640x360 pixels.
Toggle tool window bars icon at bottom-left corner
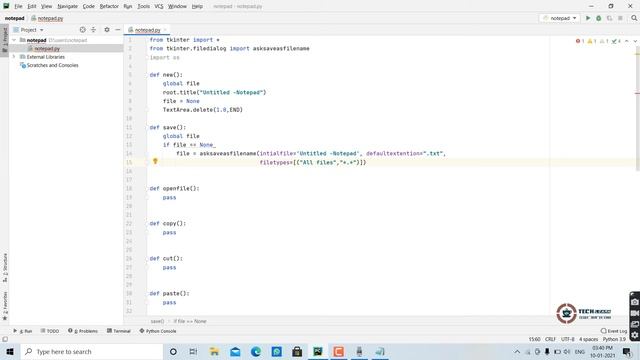coord(5,339)
